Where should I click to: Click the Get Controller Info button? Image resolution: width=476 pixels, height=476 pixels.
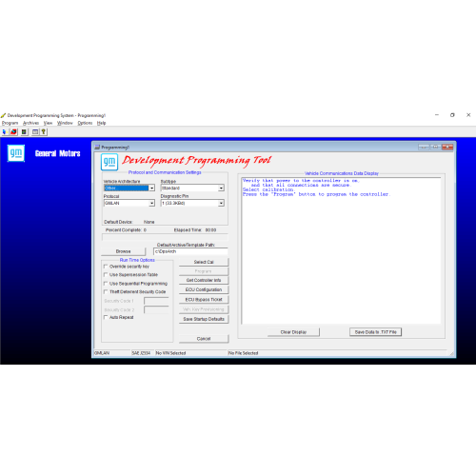pos(204,280)
